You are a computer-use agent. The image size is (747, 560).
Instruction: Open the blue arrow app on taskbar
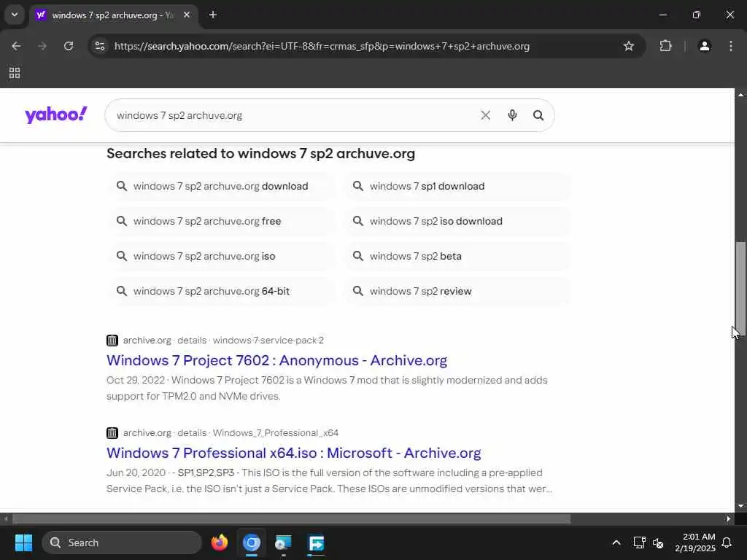(317, 542)
